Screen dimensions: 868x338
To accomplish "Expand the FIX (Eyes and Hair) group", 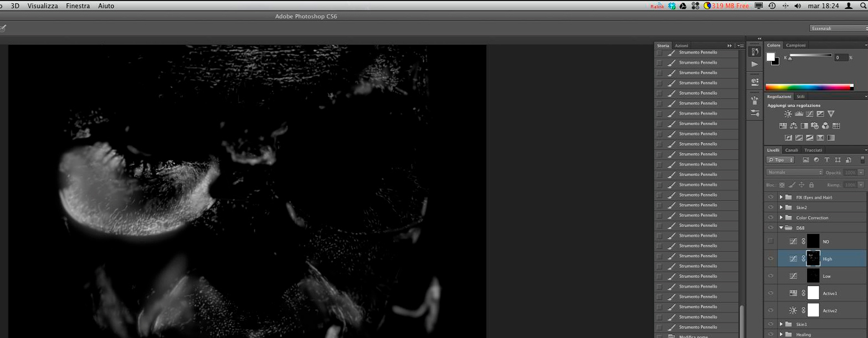I will coord(781,197).
